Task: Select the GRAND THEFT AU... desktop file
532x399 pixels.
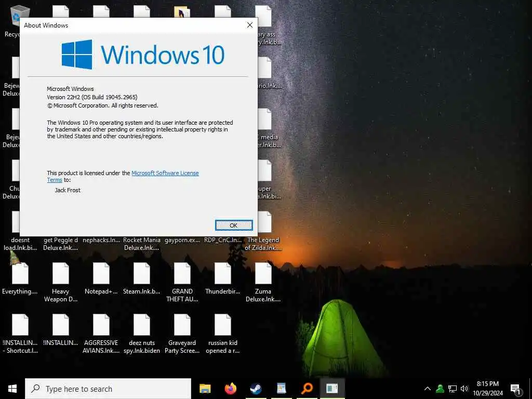Action: coord(182,282)
